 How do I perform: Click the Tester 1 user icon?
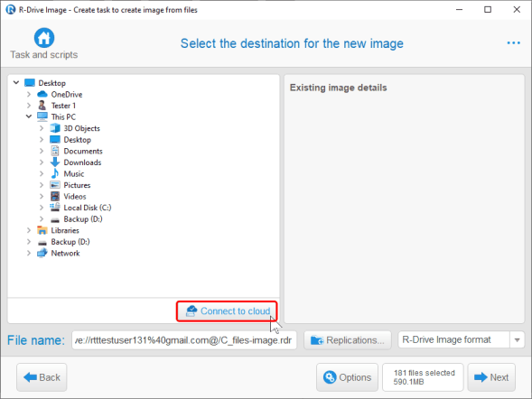click(42, 106)
